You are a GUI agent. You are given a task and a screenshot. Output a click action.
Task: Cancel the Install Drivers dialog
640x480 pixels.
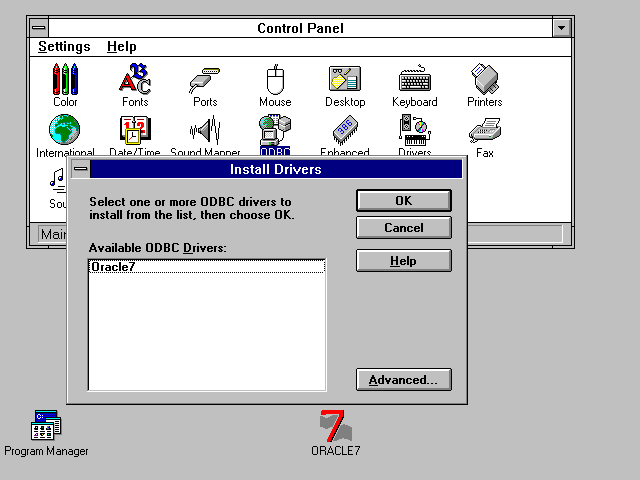(x=404, y=228)
